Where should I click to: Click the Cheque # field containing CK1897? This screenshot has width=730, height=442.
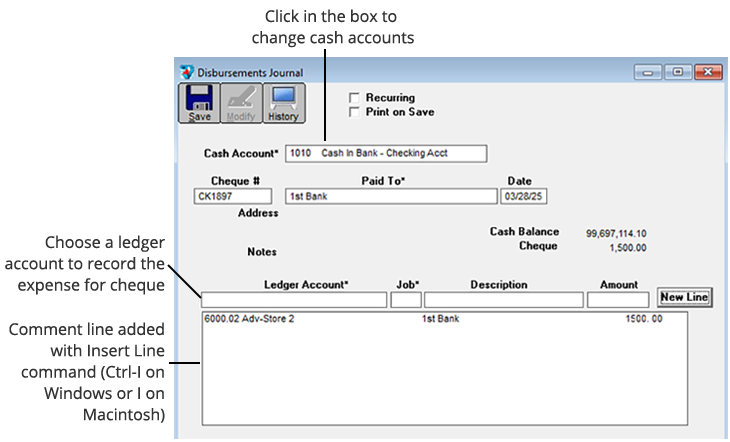(x=232, y=197)
